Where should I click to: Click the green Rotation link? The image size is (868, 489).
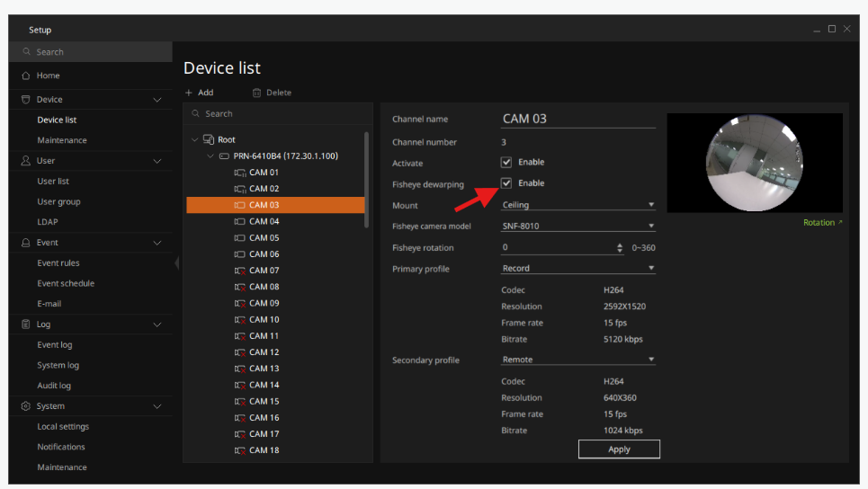[822, 223]
